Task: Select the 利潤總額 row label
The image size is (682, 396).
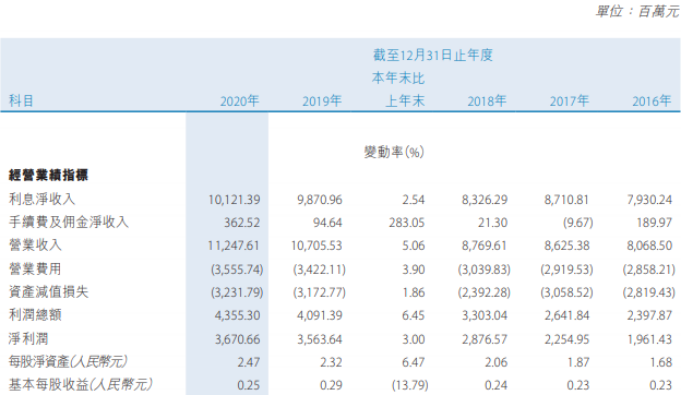Action: point(35,315)
